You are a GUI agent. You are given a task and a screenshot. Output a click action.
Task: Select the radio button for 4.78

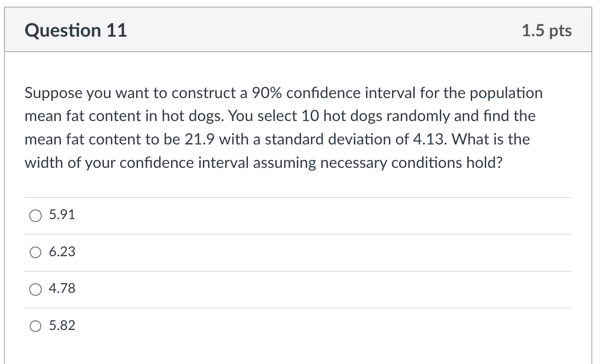tap(35, 289)
